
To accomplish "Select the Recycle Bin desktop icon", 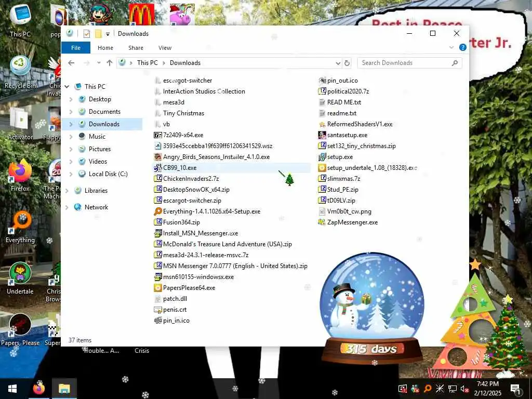I will coord(20,73).
